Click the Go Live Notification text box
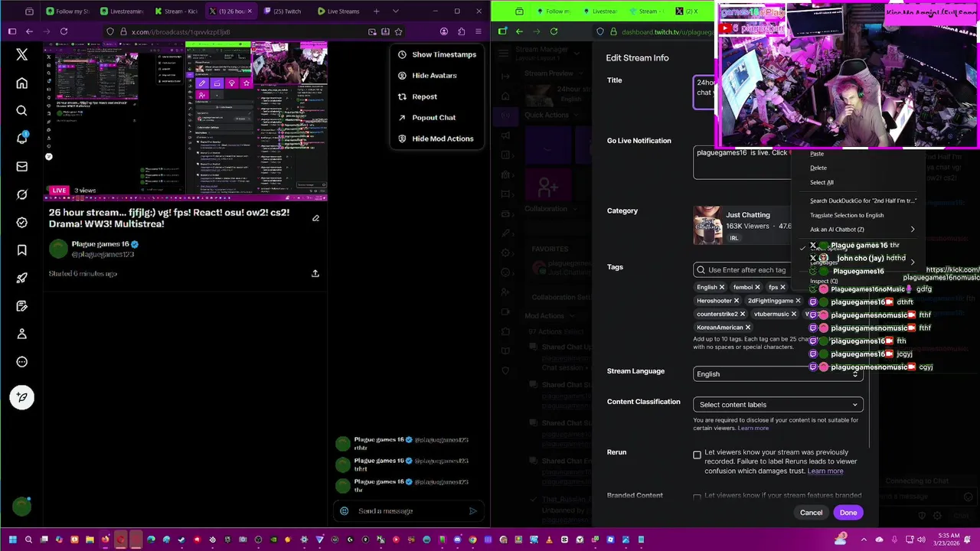980x551 pixels. tap(743, 162)
